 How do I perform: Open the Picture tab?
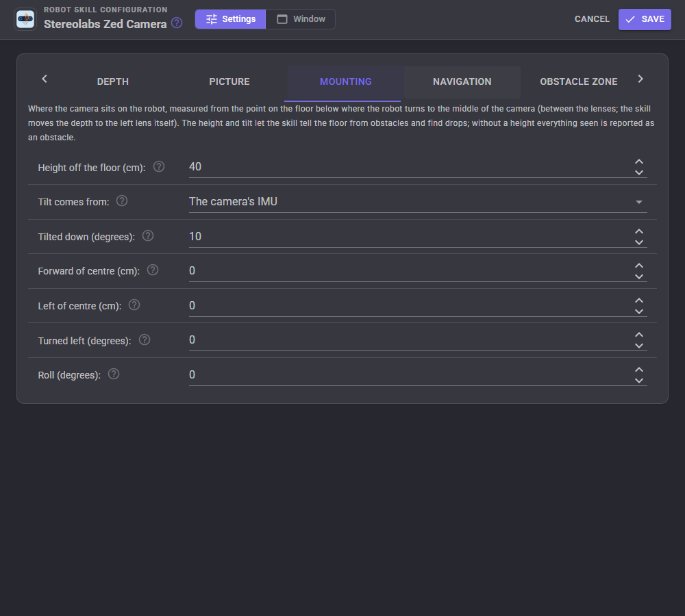(x=229, y=81)
